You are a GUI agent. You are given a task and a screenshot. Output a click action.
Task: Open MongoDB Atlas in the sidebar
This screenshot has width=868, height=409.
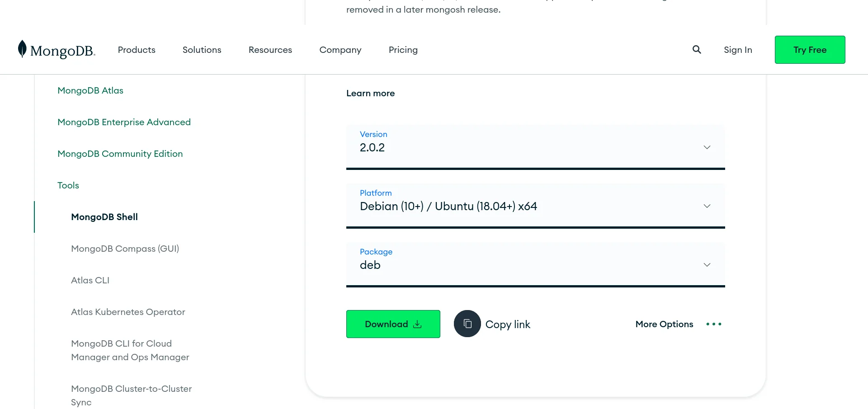click(x=90, y=90)
